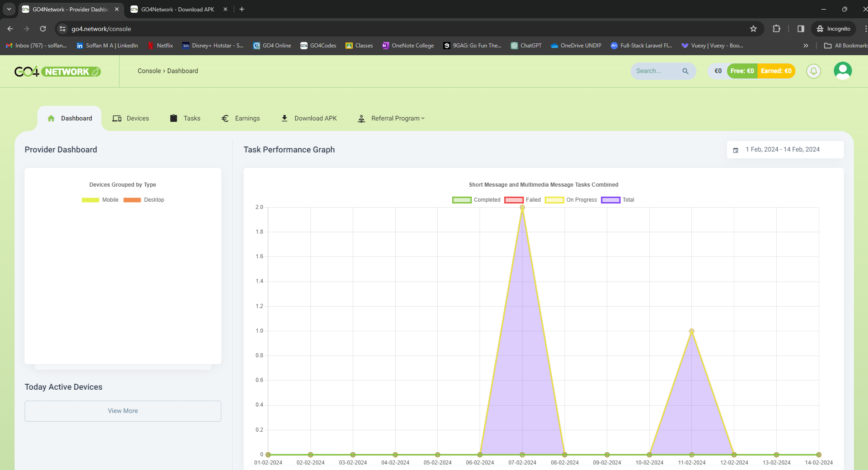Close the GO4Network Download APK tab
The width and height of the screenshot is (868, 470).
click(225, 9)
